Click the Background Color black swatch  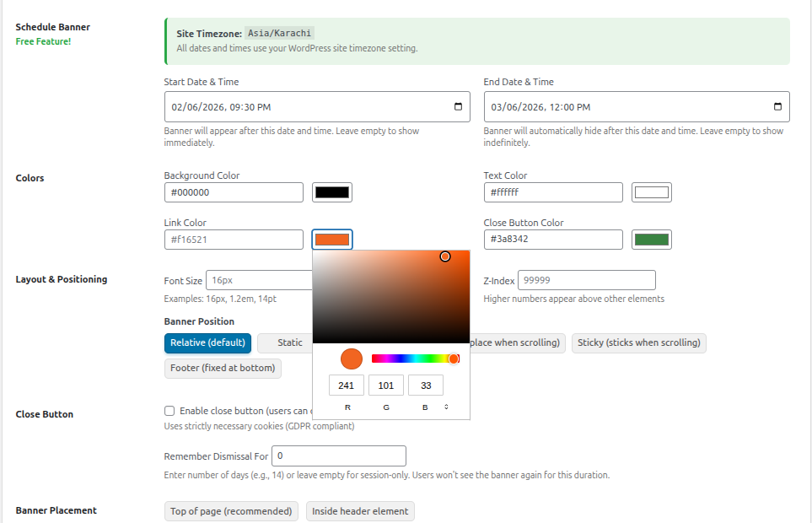331,191
